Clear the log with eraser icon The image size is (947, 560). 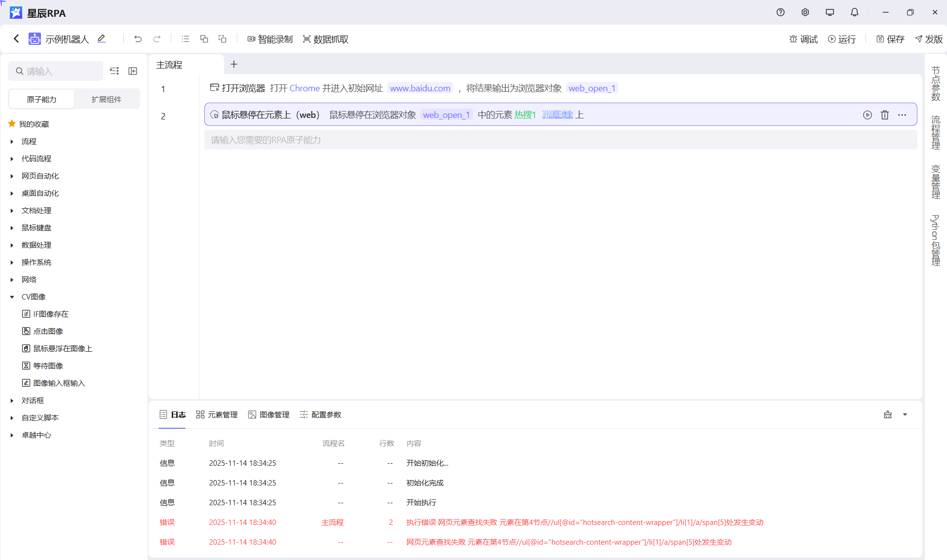click(887, 414)
